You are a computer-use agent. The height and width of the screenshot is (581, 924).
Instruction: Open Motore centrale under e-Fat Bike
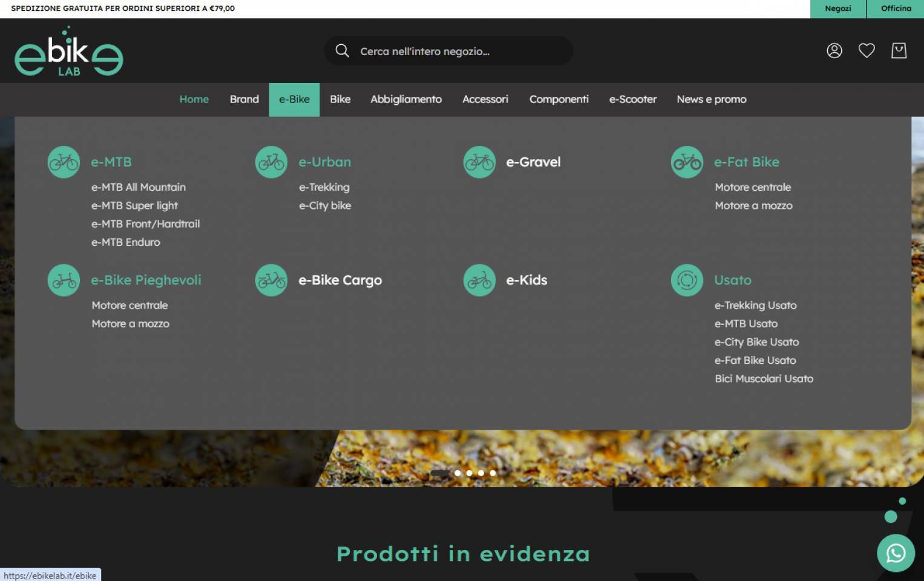click(x=753, y=188)
